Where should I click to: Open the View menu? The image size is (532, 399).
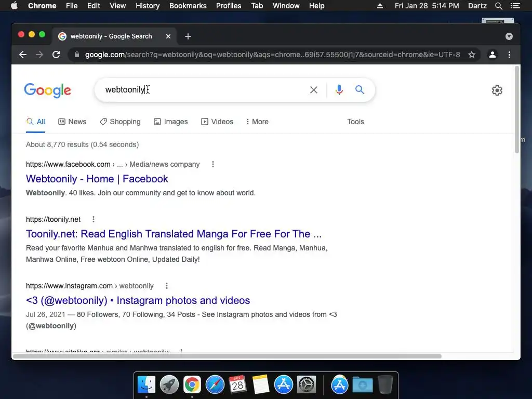118,6
